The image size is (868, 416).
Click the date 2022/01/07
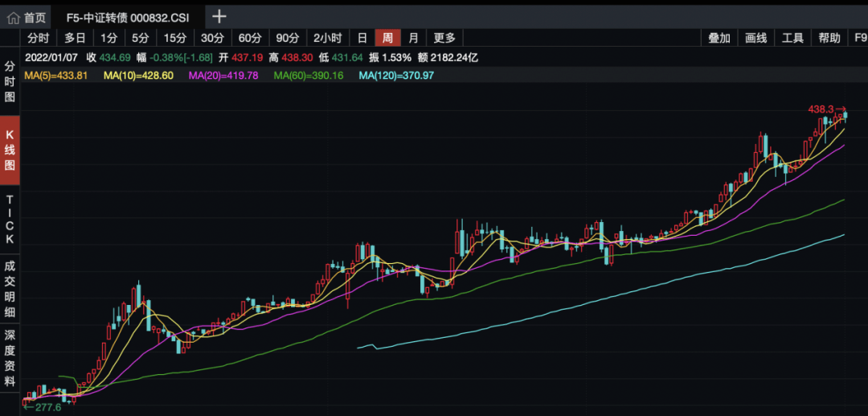tap(50, 58)
